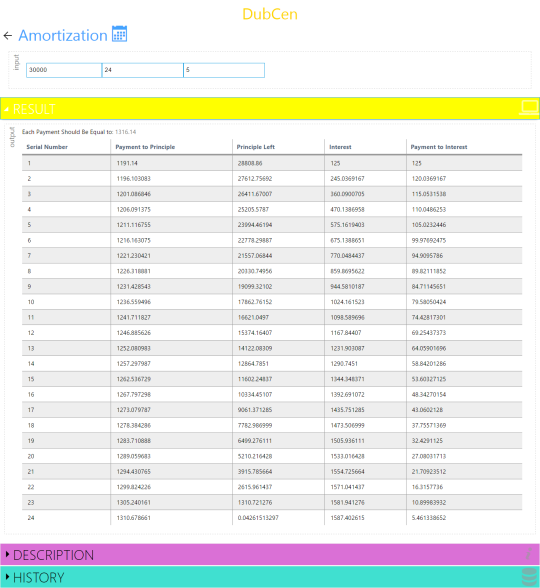Screen dimensions: 540x588
Task: Click cell 10.89983932 in row 23
Action: pos(429,502)
